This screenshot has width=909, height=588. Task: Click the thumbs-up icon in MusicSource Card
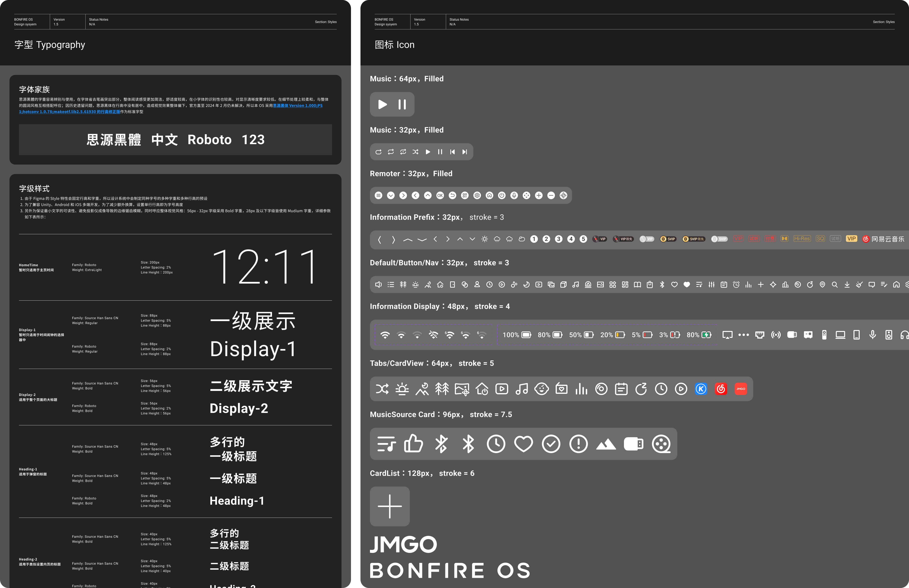[x=413, y=444]
